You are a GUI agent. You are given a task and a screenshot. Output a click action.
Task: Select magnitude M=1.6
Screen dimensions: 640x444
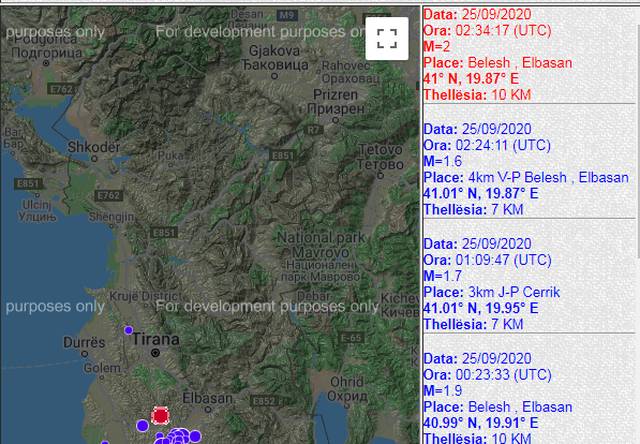click(442, 161)
